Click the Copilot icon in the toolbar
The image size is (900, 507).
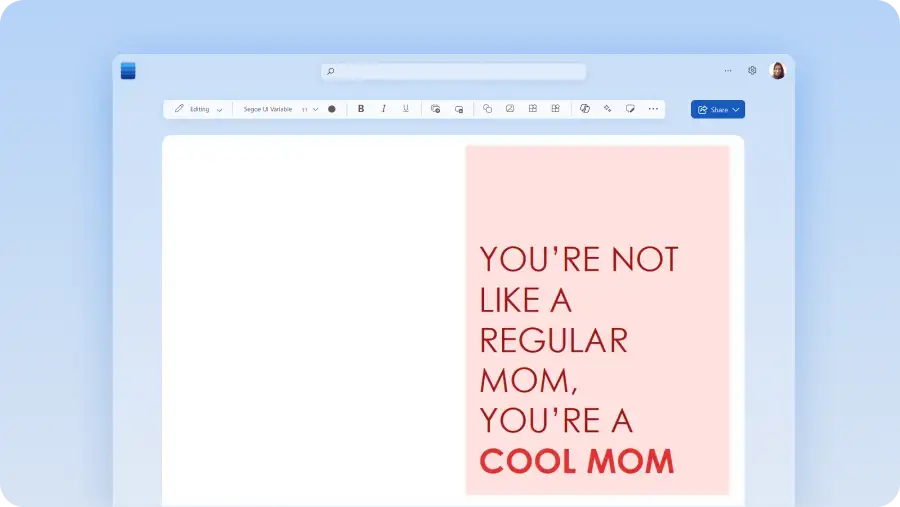pos(585,109)
